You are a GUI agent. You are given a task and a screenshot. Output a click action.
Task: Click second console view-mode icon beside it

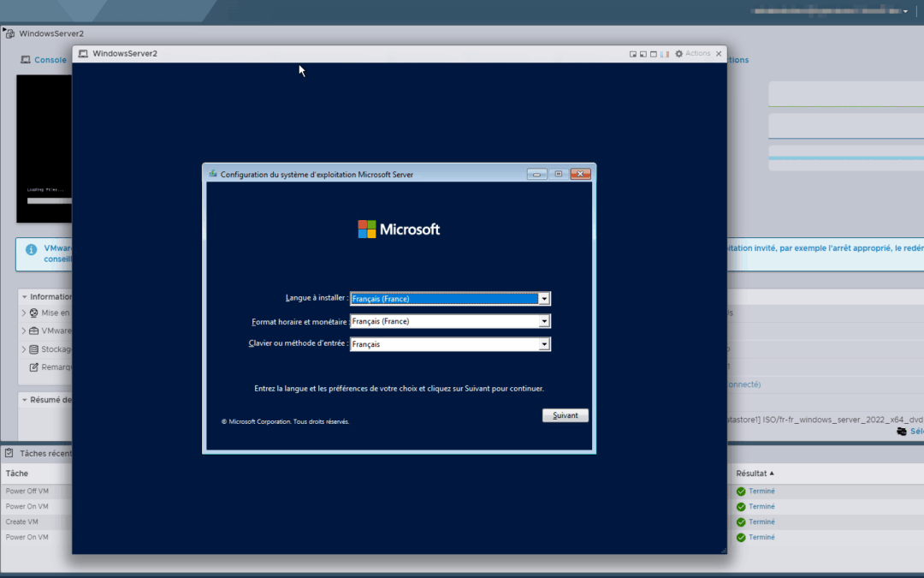click(x=643, y=54)
